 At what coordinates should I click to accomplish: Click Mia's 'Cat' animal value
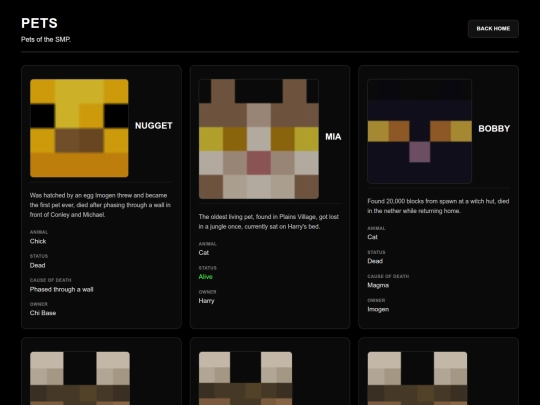point(204,252)
